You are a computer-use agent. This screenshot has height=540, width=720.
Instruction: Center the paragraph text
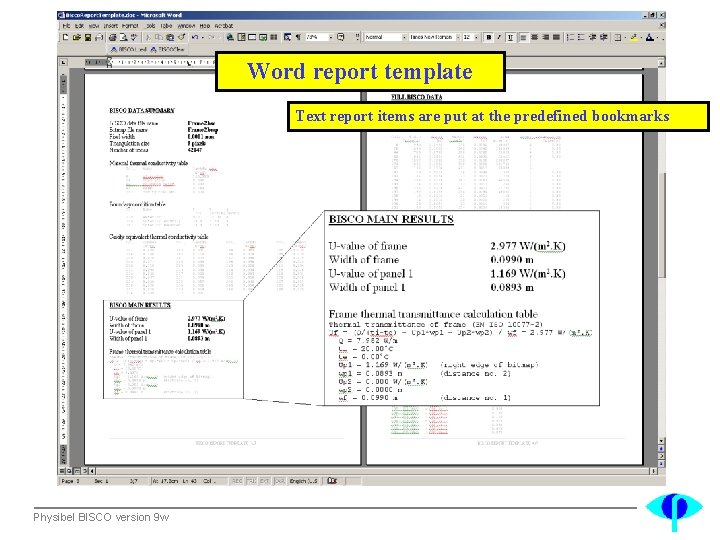point(534,37)
